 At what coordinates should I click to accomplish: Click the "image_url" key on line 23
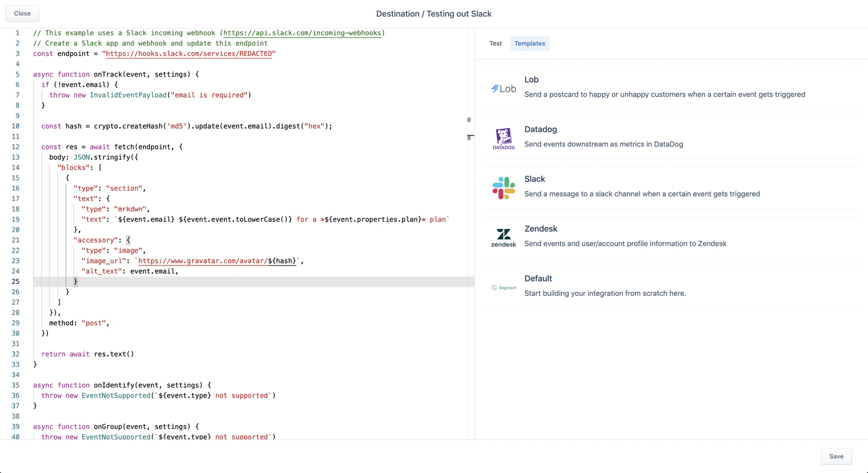(x=104, y=261)
